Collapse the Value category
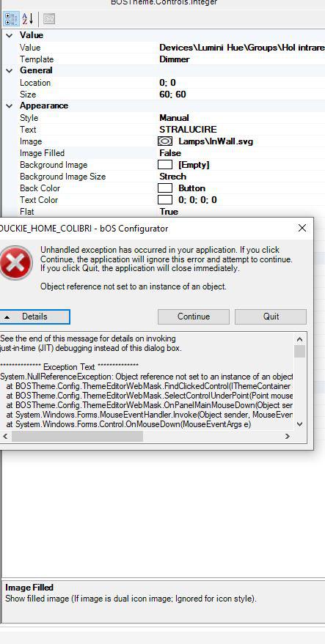Image resolution: width=325 pixels, height=644 pixels. [9, 35]
